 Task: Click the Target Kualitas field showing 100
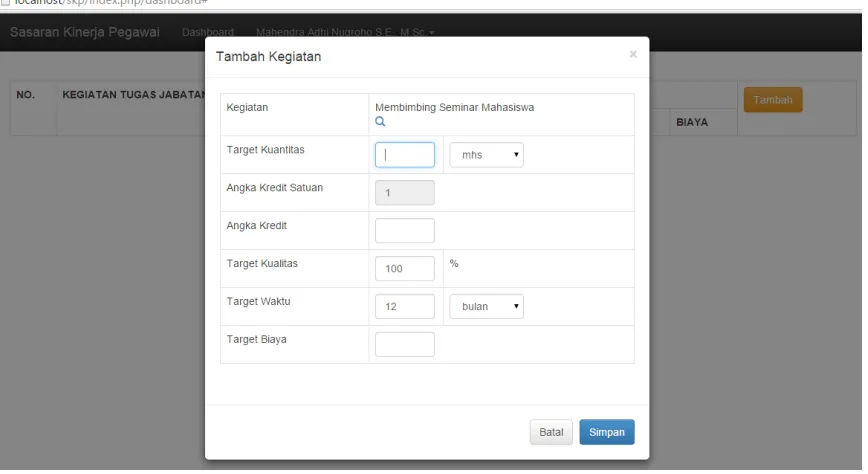(405, 269)
